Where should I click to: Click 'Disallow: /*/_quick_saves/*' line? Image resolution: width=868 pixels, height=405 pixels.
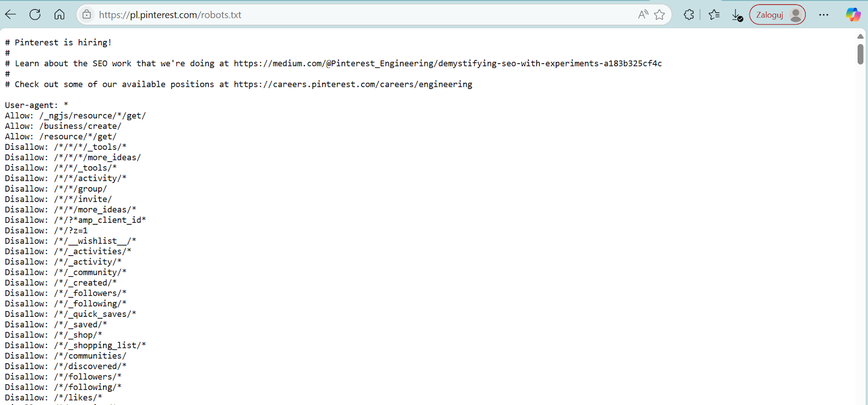pos(71,314)
